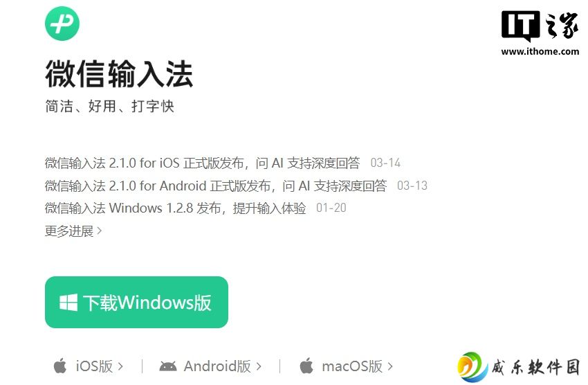The width and height of the screenshot is (588, 385).
Task: Open the Android版 download link
Action: pyautogui.click(x=217, y=366)
